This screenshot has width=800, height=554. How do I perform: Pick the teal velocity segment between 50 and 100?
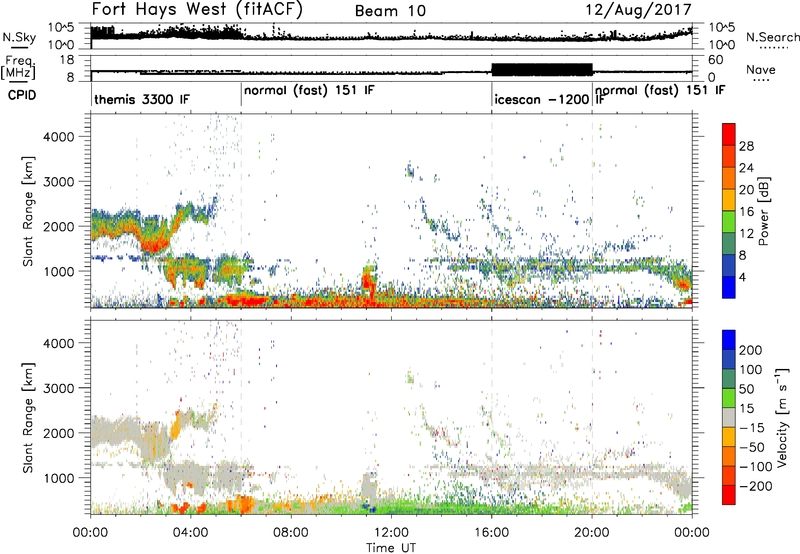pyautogui.click(x=729, y=379)
